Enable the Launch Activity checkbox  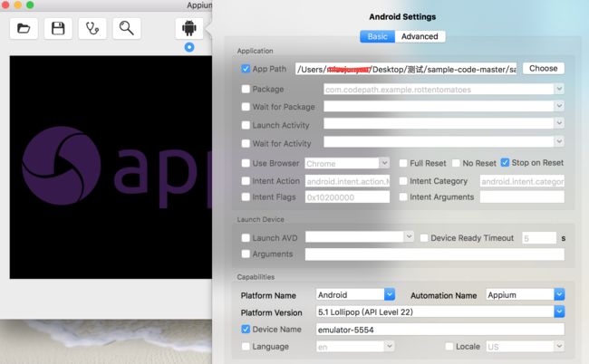[246, 125]
